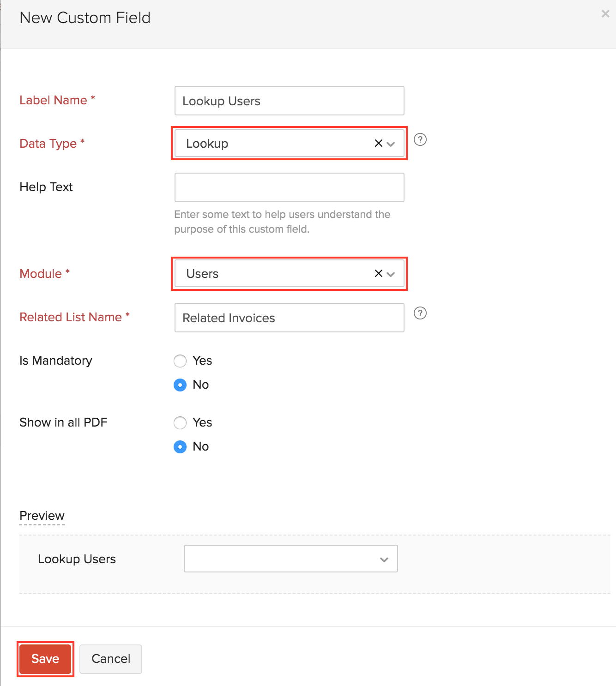The height and width of the screenshot is (686, 616).
Task: Open help for Related List Name
Action: 420,313
